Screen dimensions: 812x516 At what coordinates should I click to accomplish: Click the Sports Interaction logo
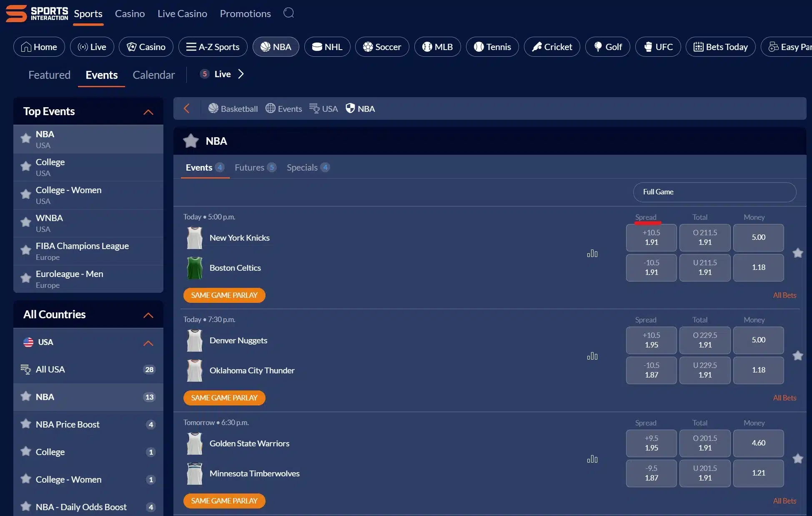(x=37, y=13)
